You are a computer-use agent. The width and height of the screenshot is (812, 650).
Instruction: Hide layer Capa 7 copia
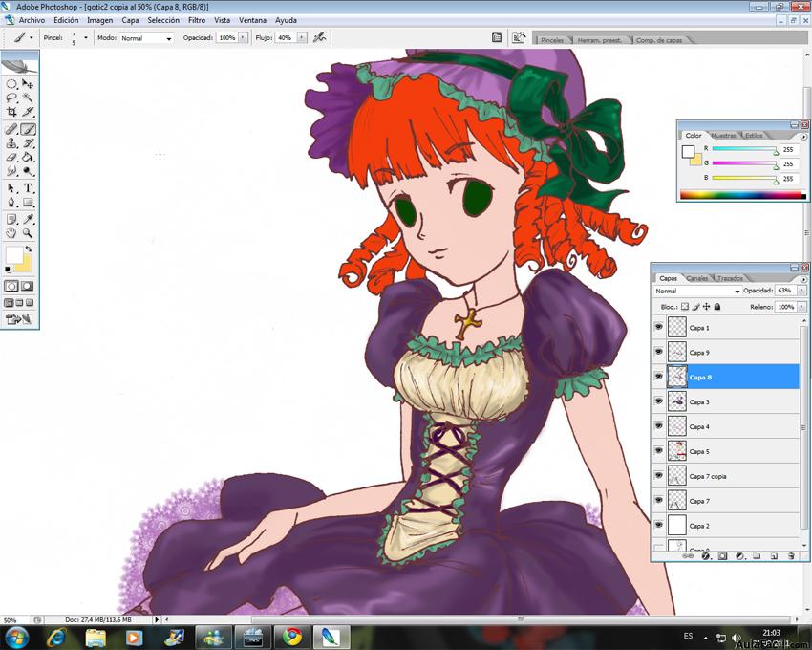[659, 476]
